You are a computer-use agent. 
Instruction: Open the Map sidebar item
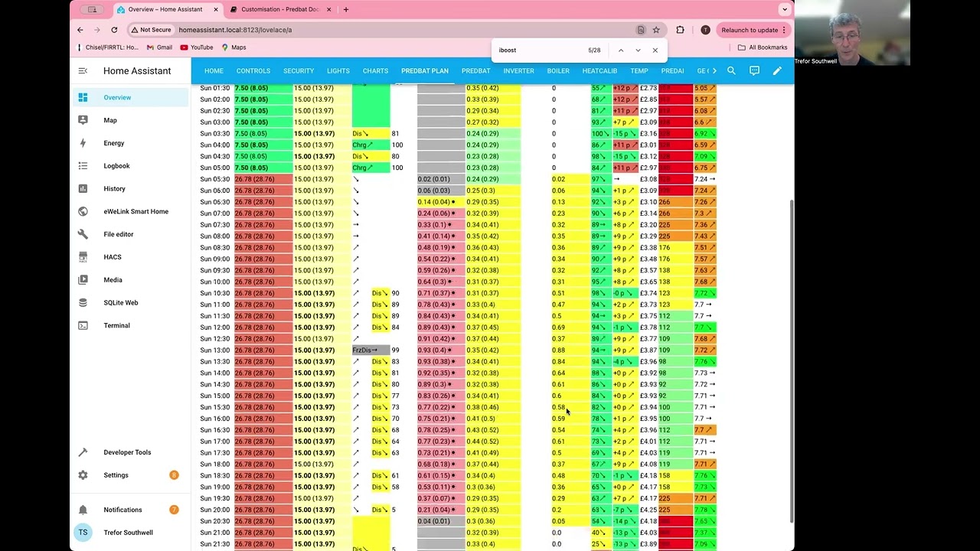coord(131,120)
